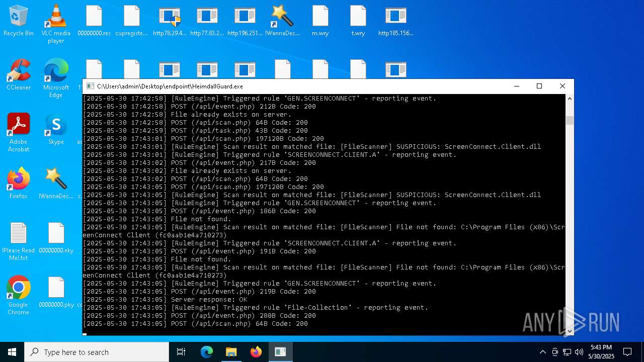Image resolution: width=644 pixels, height=362 pixels.
Task: Open the http185.156... shortcut icon
Action: [x=396, y=21]
